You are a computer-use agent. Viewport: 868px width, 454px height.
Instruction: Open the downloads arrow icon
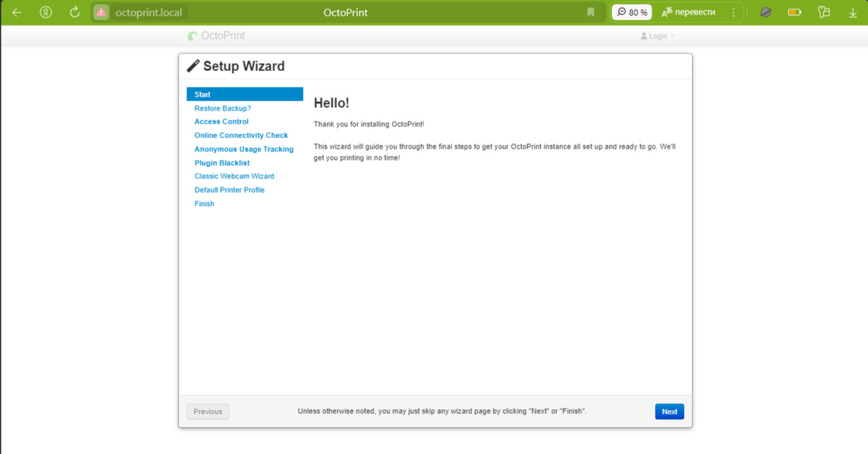853,12
